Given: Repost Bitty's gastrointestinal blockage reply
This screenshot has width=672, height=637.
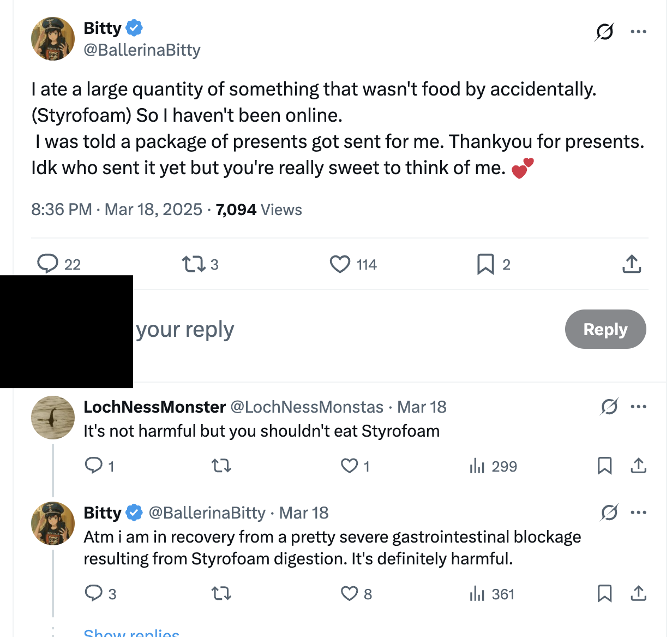Looking at the screenshot, I should click(x=221, y=593).
